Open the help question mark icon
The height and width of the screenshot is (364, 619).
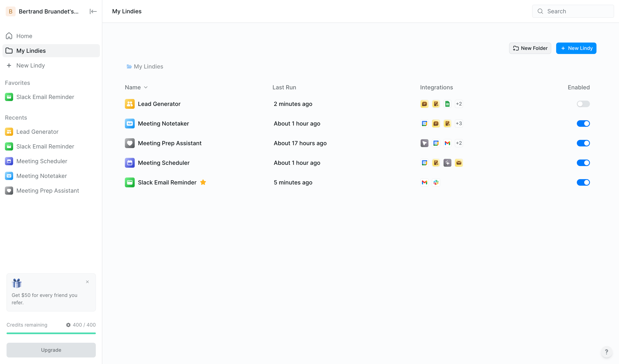606,352
